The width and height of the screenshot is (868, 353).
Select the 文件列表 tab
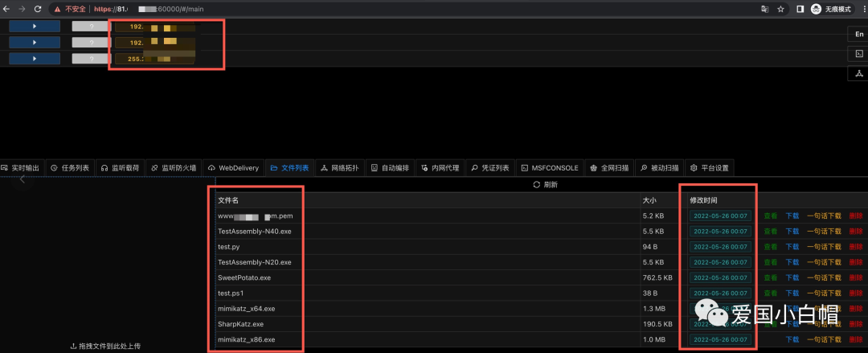(290, 168)
